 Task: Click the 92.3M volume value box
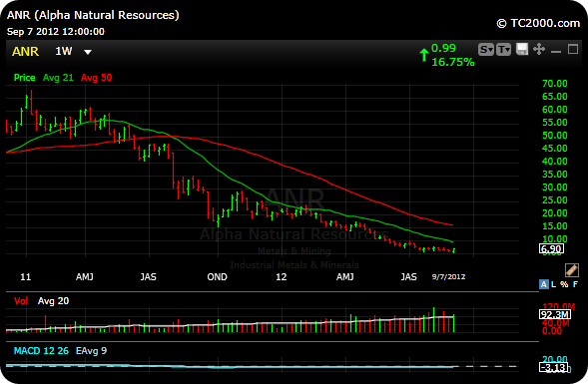[555, 314]
